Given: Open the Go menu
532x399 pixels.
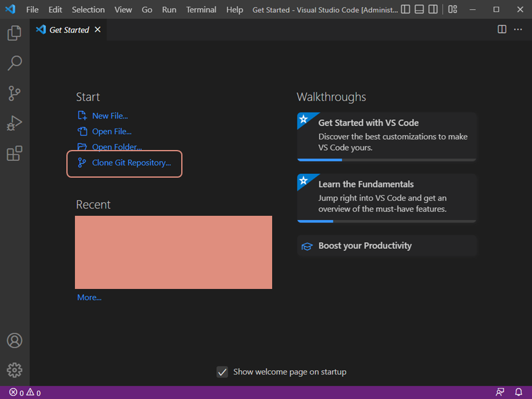Looking at the screenshot, I should click(147, 9).
